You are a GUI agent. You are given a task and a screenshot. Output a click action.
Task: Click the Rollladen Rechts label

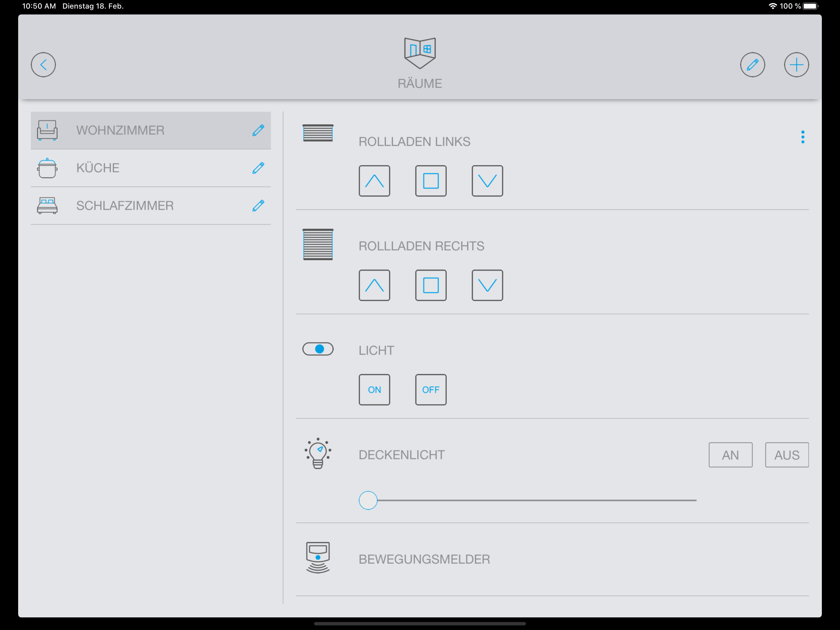pyautogui.click(x=421, y=246)
